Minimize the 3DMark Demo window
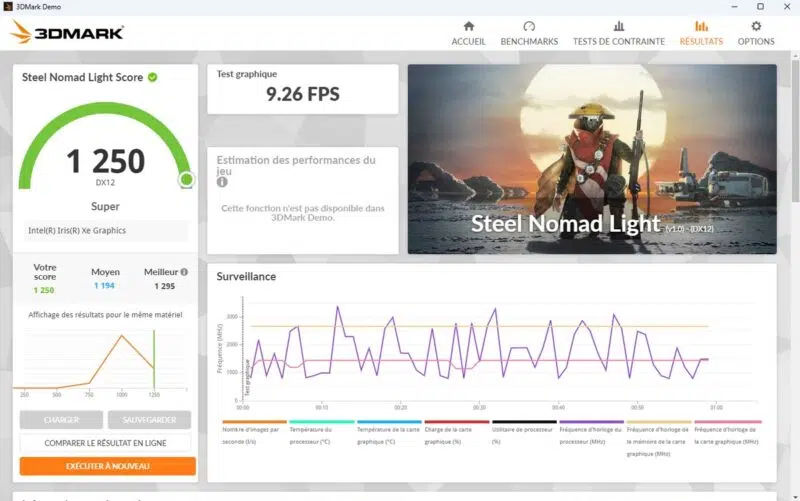This screenshot has height=501, width=800. [x=734, y=7]
